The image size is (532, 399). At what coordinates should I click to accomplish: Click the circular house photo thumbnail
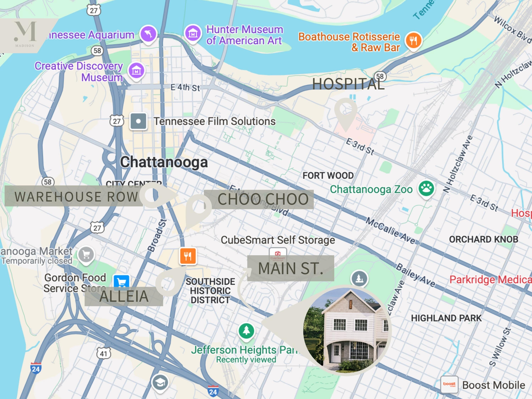tap(346, 330)
